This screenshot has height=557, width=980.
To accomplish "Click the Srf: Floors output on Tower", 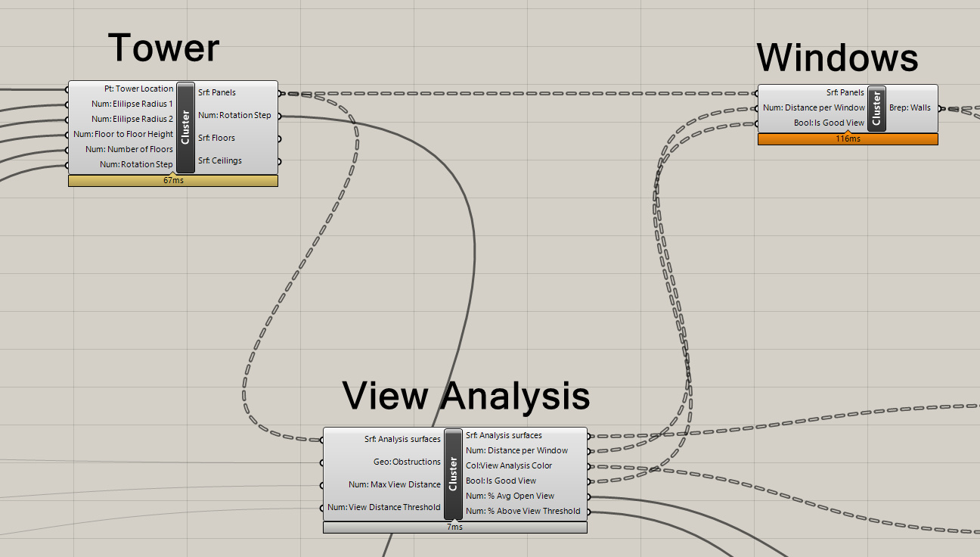I will pyautogui.click(x=216, y=138).
